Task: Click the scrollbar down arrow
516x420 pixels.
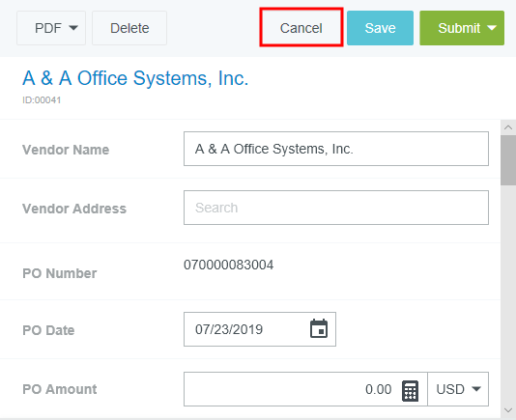Action: tap(508, 410)
